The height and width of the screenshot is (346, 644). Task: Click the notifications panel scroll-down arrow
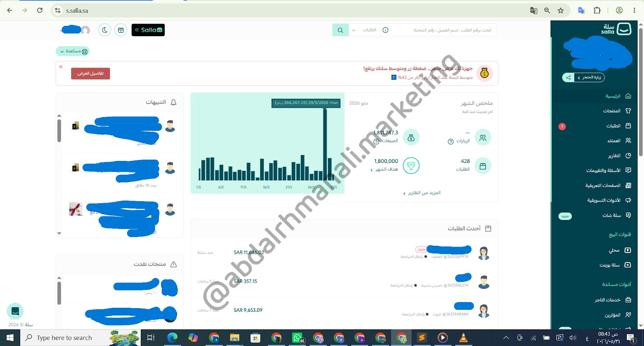(x=59, y=233)
